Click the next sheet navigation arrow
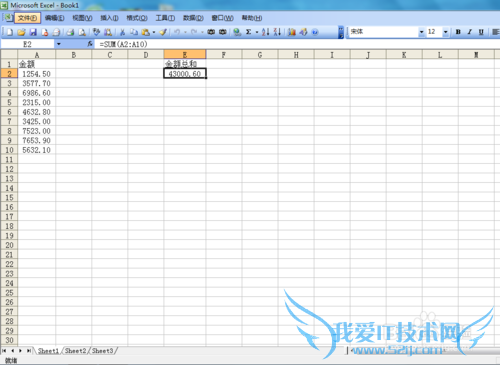The width and height of the screenshot is (500, 365). [x=21, y=351]
